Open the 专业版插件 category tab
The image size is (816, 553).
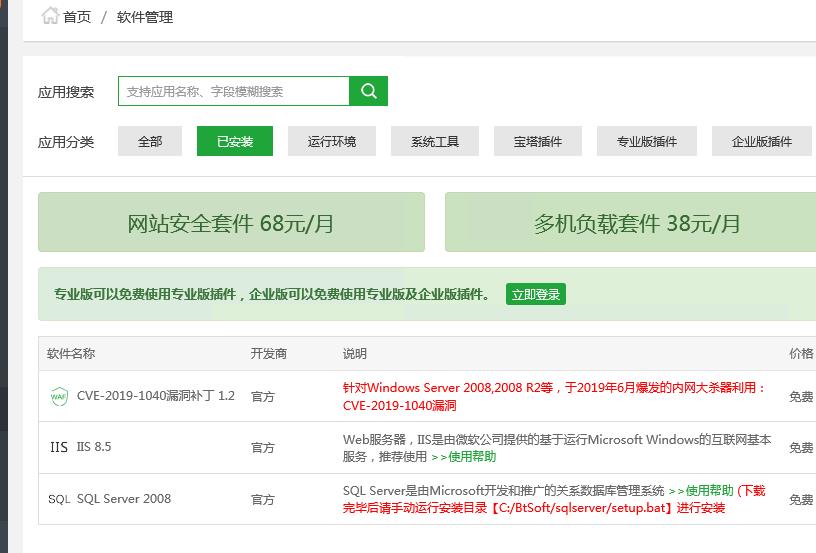646,141
